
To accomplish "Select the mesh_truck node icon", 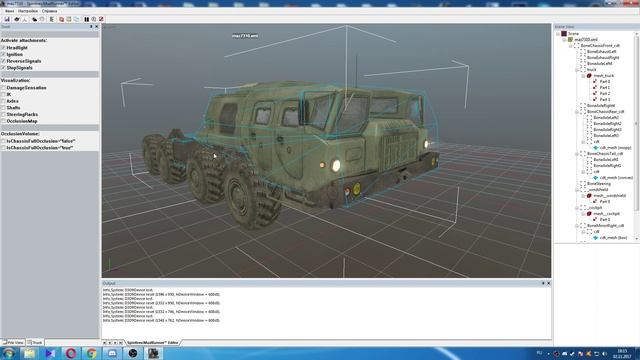I will tap(589, 76).
